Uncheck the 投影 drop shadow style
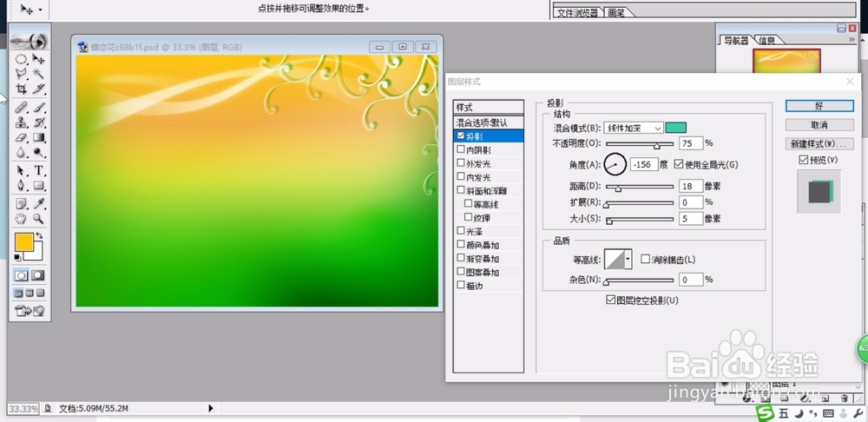This screenshot has height=422, width=868. click(461, 135)
